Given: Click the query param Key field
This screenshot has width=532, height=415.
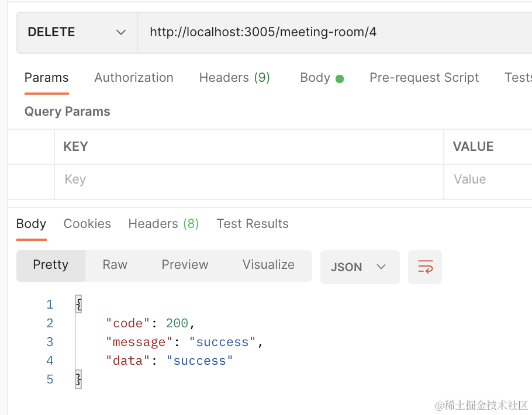Looking at the screenshot, I should (248, 179).
